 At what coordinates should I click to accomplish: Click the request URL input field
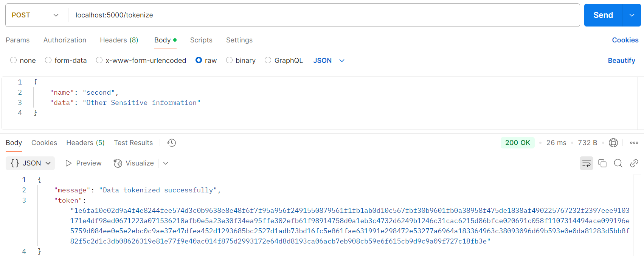324,15
